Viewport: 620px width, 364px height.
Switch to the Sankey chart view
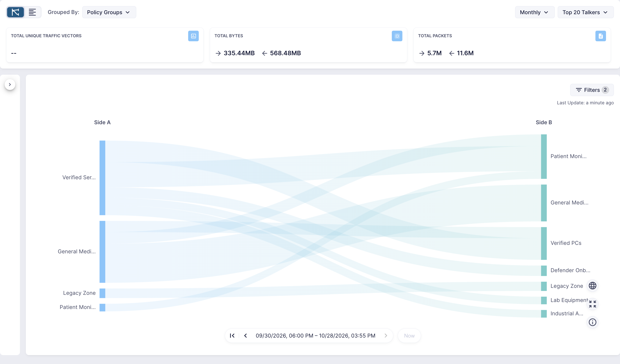15,12
